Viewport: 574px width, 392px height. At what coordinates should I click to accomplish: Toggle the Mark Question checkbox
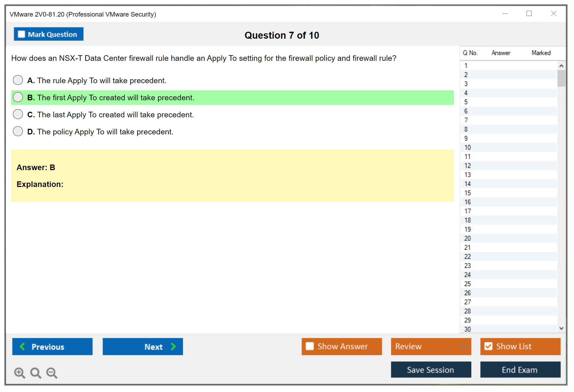pyautogui.click(x=21, y=34)
